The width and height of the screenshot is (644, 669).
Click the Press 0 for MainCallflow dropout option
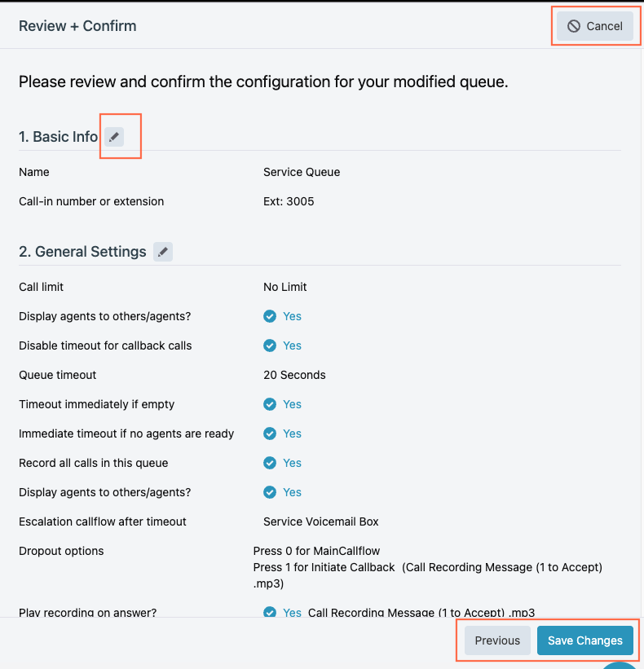coord(316,551)
